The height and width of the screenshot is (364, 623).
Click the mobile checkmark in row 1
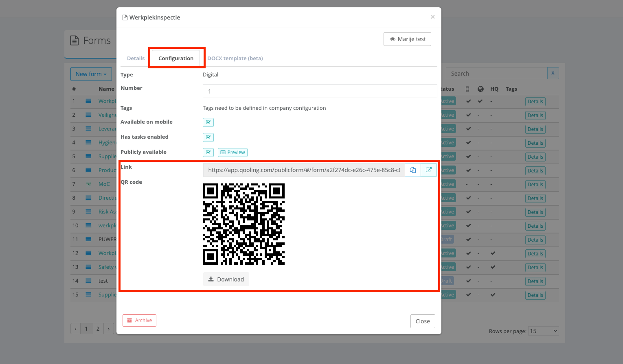tap(468, 101)
